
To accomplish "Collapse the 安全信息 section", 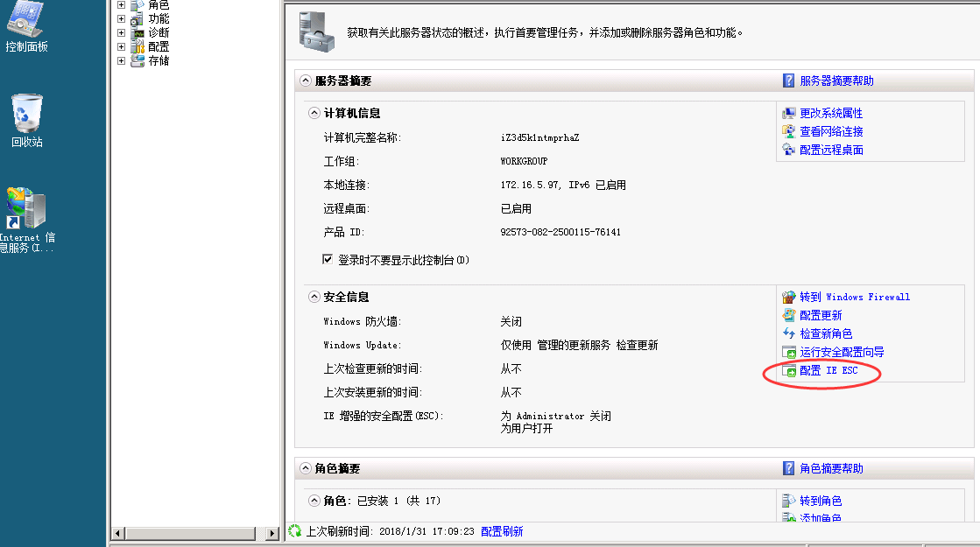I will [x=313, y=296].
